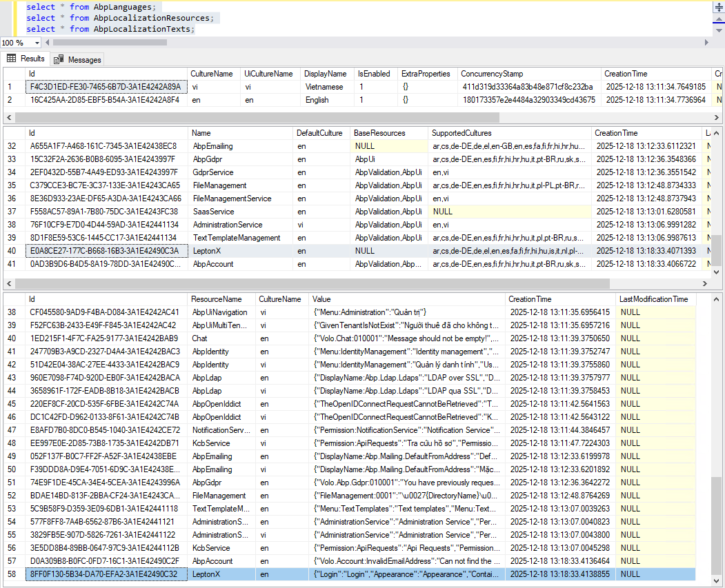Click the LastModificationTime column header
The image size is (725, 588).
coord(653,299)
